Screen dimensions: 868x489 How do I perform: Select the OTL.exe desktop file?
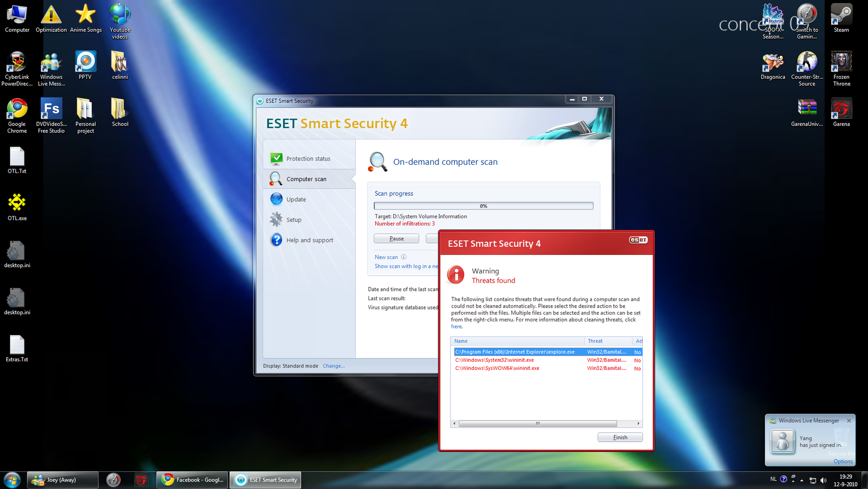coord(17,207)
